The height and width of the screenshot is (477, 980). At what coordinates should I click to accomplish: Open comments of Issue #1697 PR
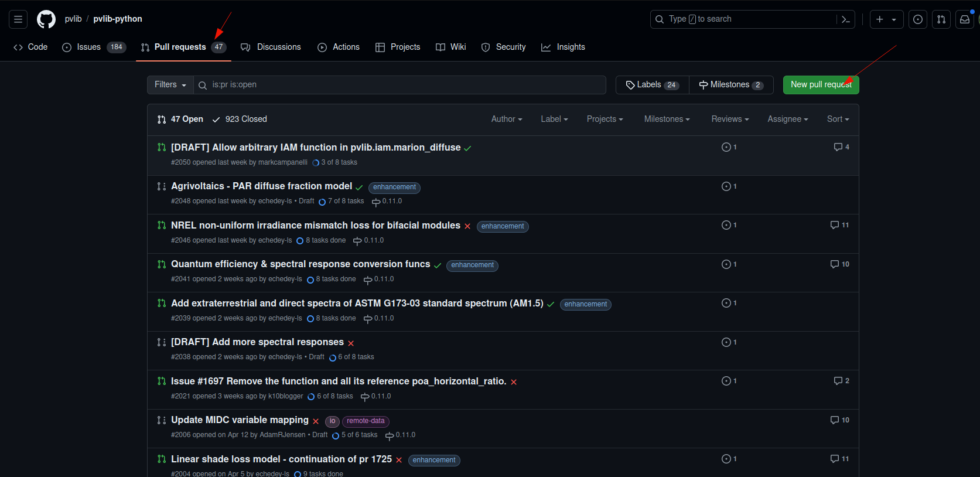tap(842, 381)
